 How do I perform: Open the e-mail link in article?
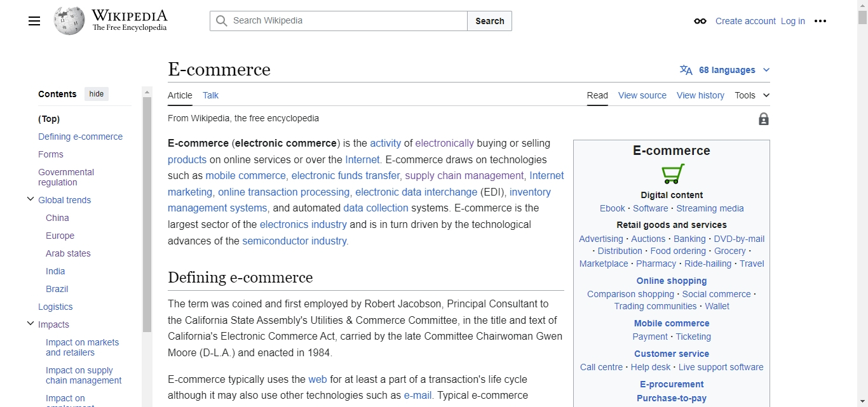[419, 396]
